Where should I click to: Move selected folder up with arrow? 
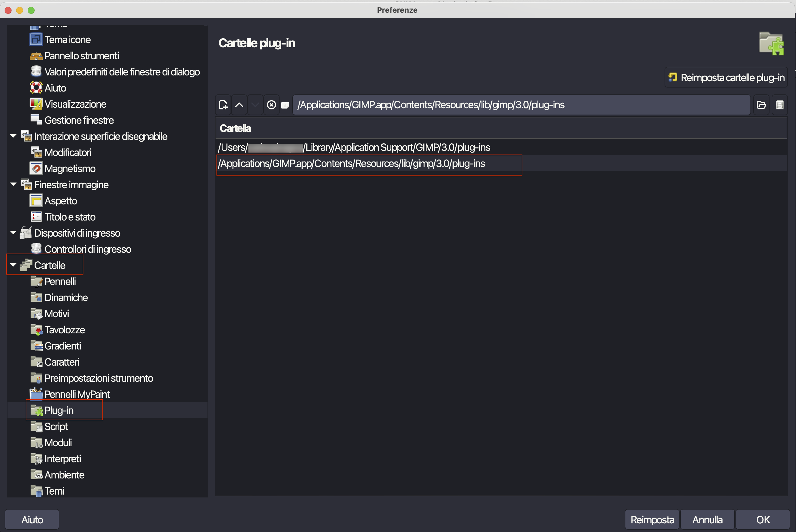click(x=239, y=105)
